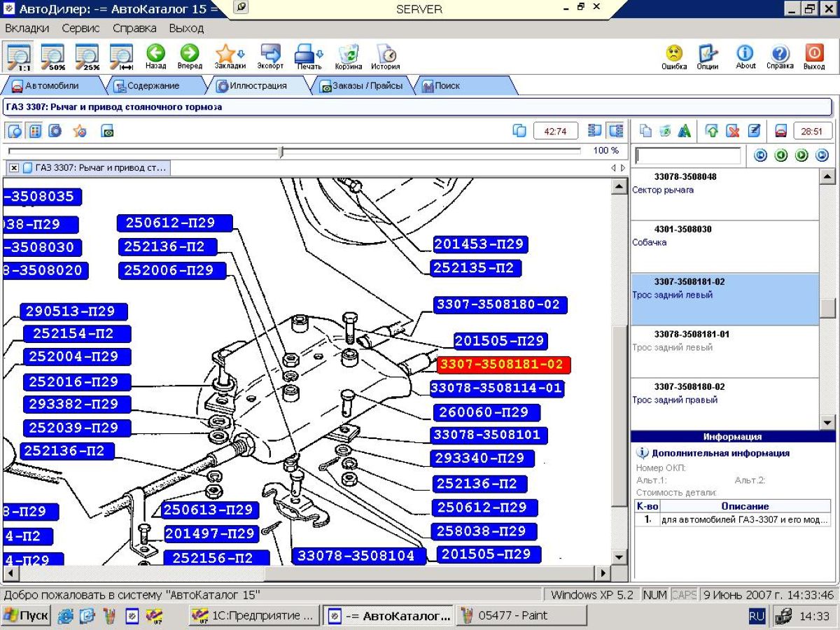Open the Корзина basket
This screenshot has width=840, height=630.
[348, 57]
